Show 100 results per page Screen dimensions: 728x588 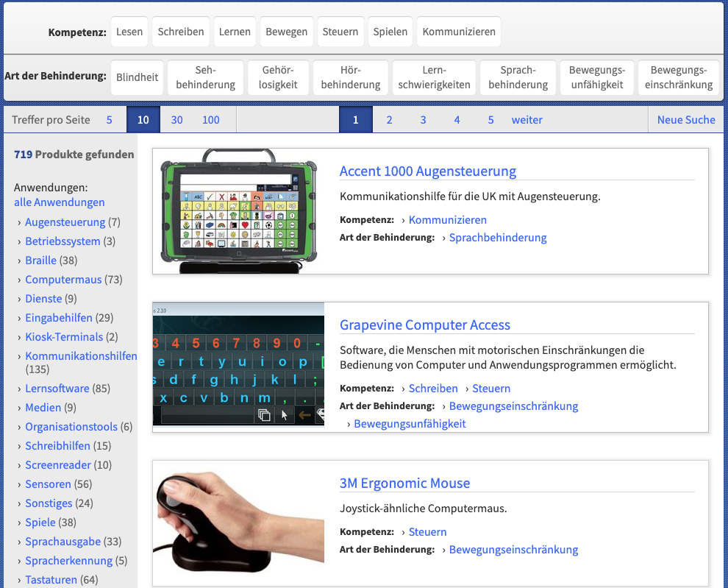[x=211, y=120]
